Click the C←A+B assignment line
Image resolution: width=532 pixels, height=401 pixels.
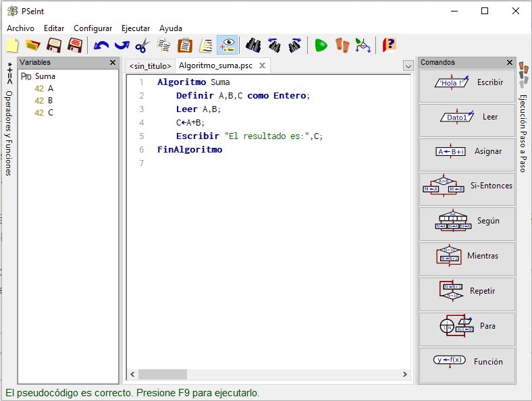(190, 123)
